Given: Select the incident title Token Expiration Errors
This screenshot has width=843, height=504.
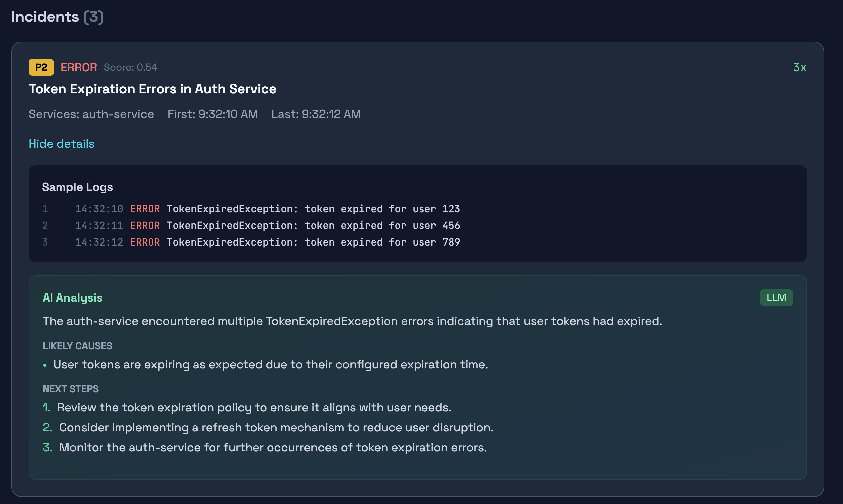Looking at the screenshot, I should [x=152, y=89].
